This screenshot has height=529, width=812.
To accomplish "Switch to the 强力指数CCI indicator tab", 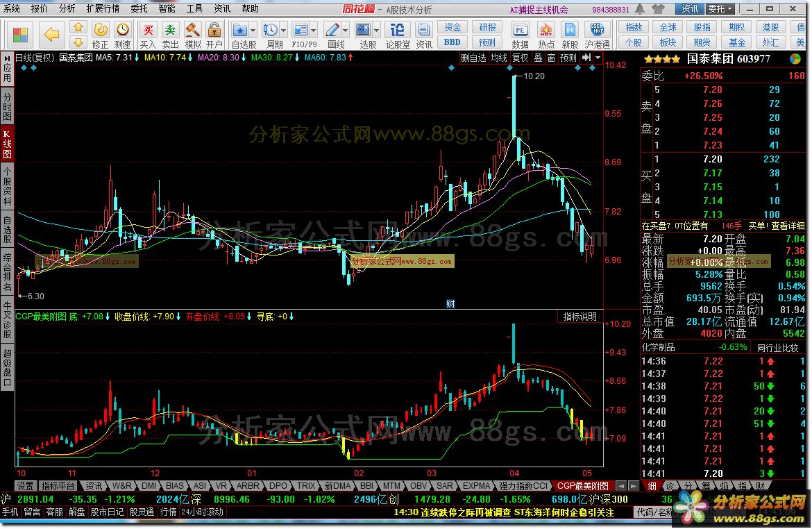I will 523,486.
